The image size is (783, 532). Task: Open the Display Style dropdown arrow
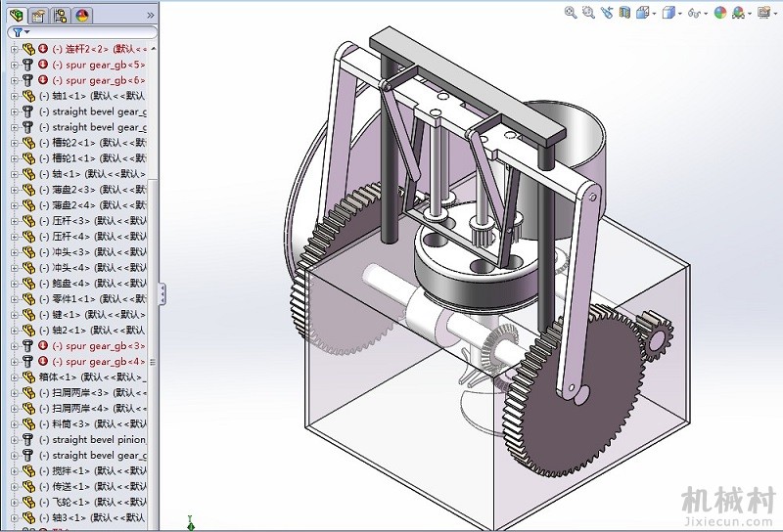(679, 14)
